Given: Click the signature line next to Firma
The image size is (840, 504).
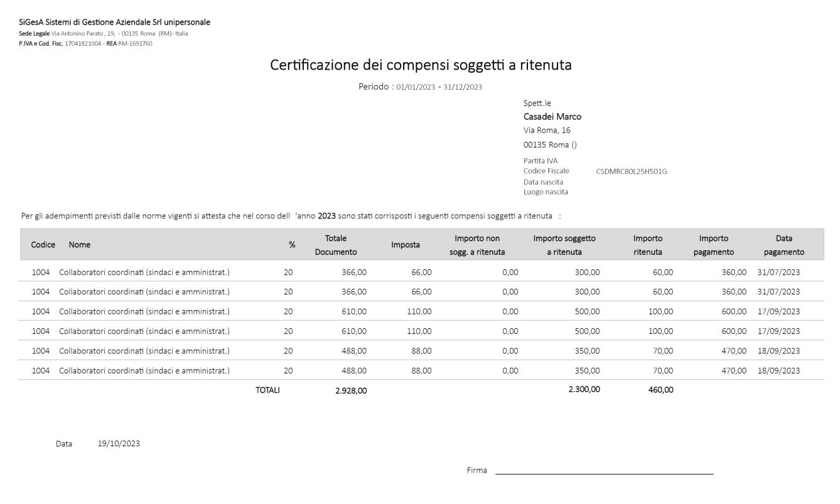Looking at the screenshot, I should point(604,473).
